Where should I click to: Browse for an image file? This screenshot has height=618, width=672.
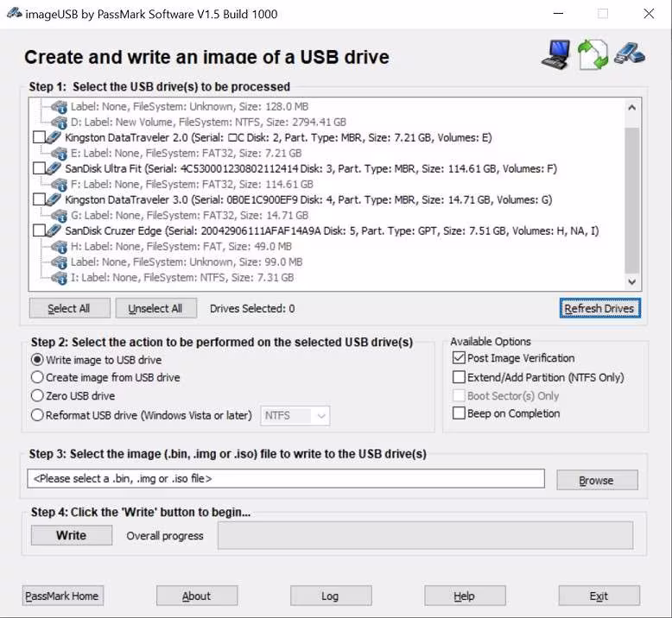(597, 480)
